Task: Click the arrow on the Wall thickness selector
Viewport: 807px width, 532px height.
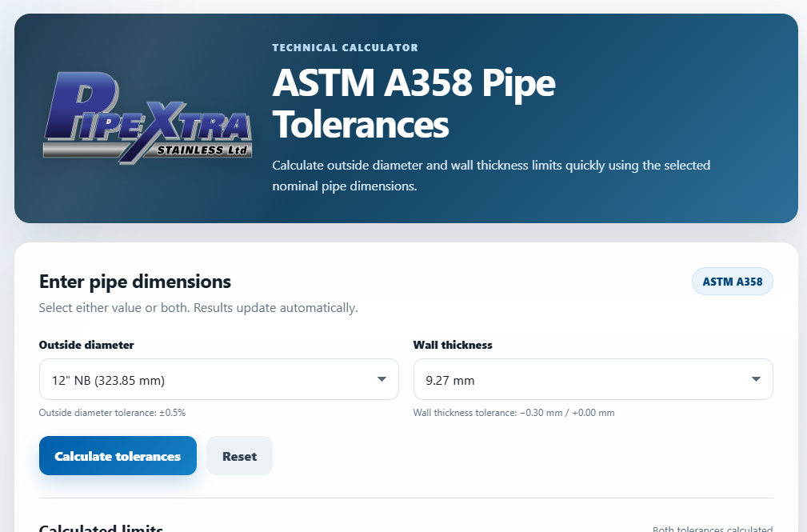Action: [x=756, y=379]
